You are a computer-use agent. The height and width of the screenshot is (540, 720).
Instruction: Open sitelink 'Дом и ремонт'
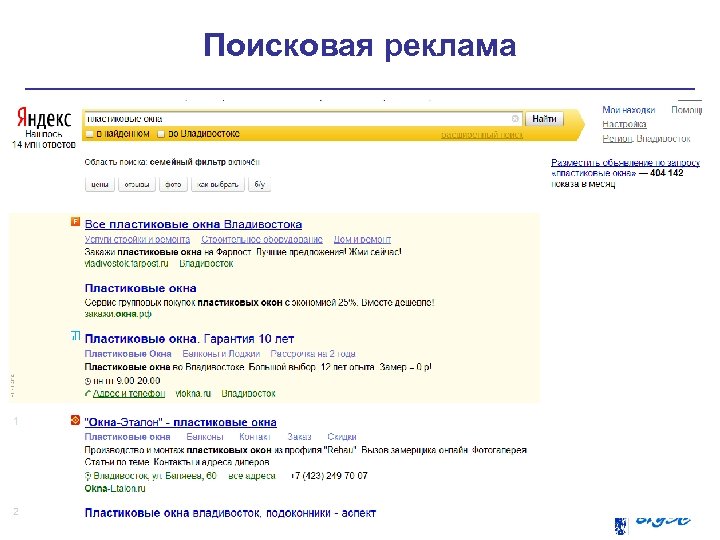point(362,240)
